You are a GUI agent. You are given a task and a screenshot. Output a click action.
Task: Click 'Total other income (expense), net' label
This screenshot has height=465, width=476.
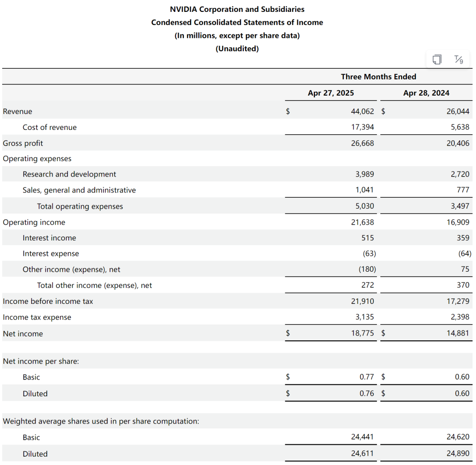[x=94, y=285]
